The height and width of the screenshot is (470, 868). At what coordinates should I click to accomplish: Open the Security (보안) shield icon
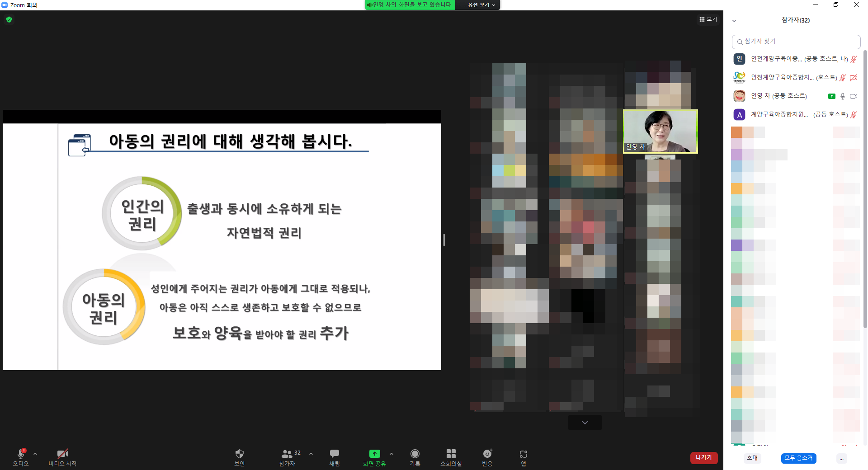pos(240,454)
